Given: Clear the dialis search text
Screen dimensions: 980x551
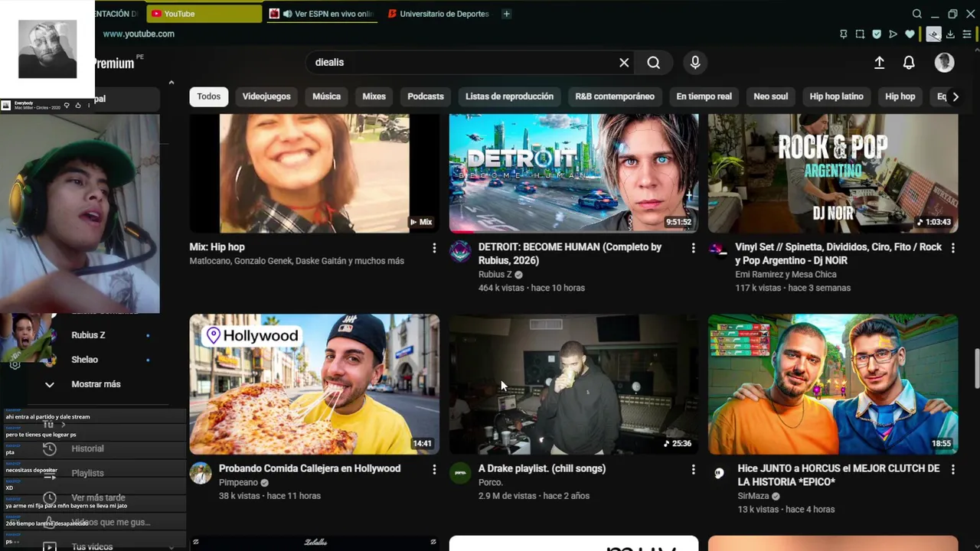Looking at the screenshot, I should (624, 63).
